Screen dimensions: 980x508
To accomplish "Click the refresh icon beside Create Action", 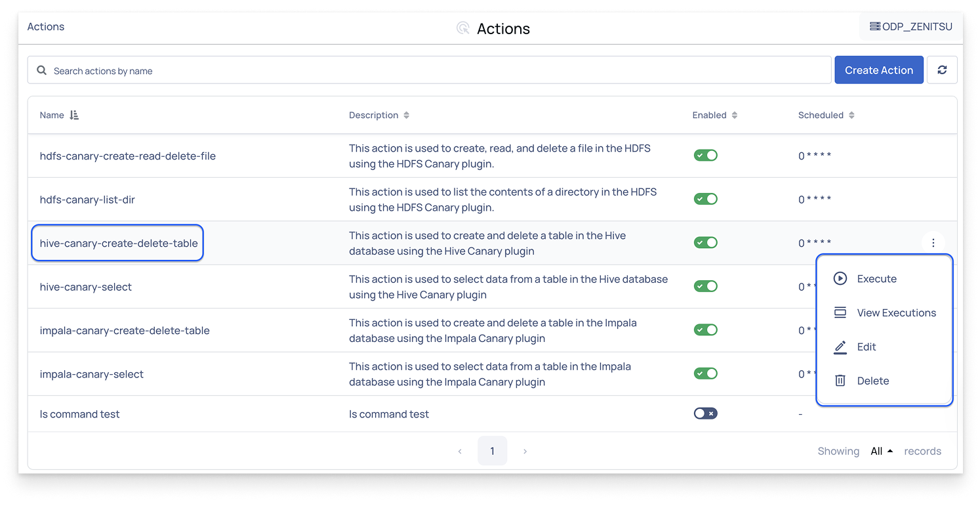I will coord(942,70).
